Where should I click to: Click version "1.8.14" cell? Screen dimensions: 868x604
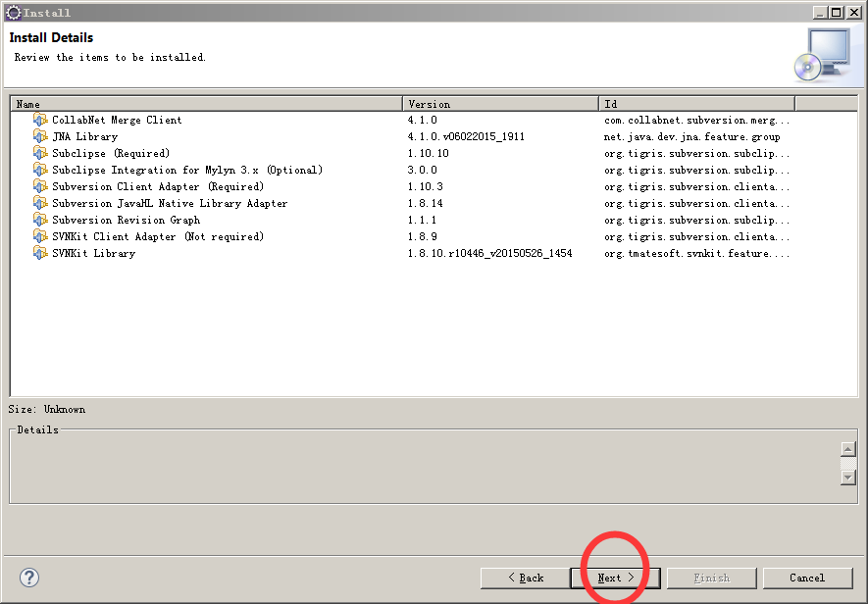tap(425, 203)
